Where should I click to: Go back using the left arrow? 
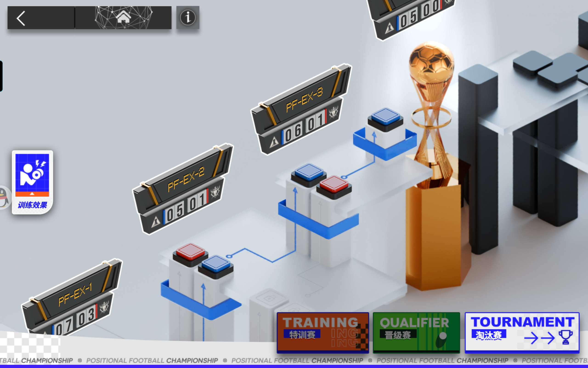(21, 18)
